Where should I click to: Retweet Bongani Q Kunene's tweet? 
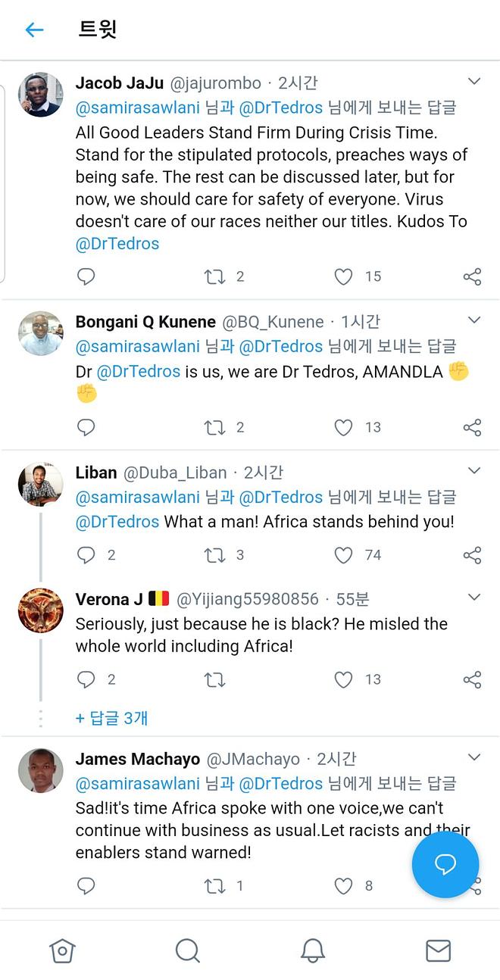[215, 428]
